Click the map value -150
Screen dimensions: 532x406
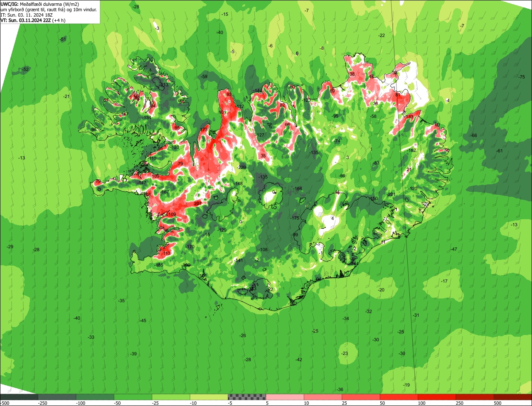point(374,199)
